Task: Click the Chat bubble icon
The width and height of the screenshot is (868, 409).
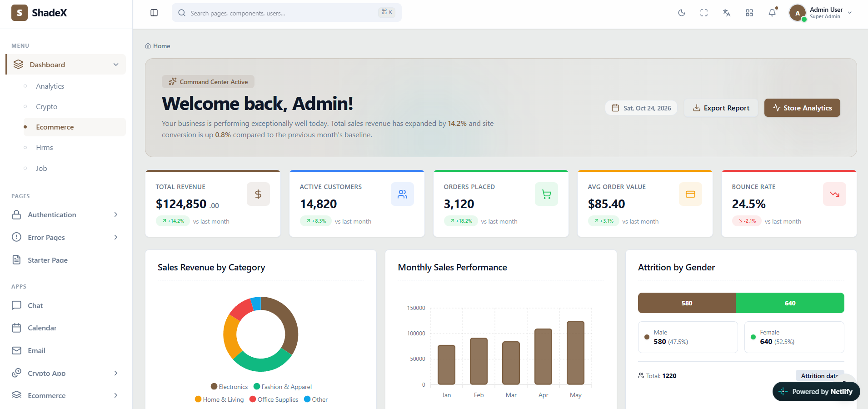Action: (x=17, y=305)
